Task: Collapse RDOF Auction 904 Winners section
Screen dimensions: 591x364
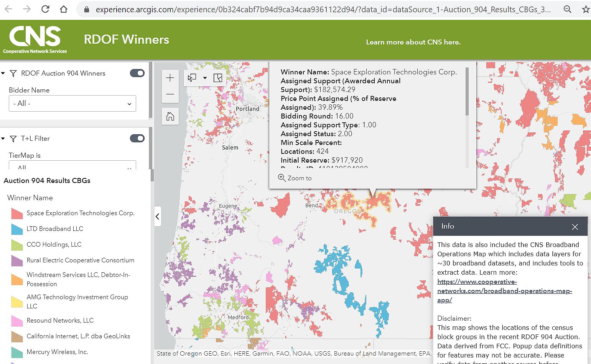Action: [3, 73]
